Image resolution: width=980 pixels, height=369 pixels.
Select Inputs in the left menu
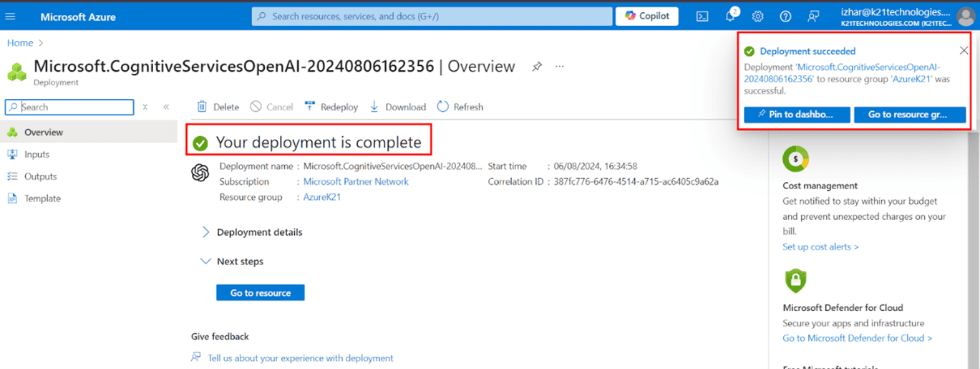(x=37, y=154)
